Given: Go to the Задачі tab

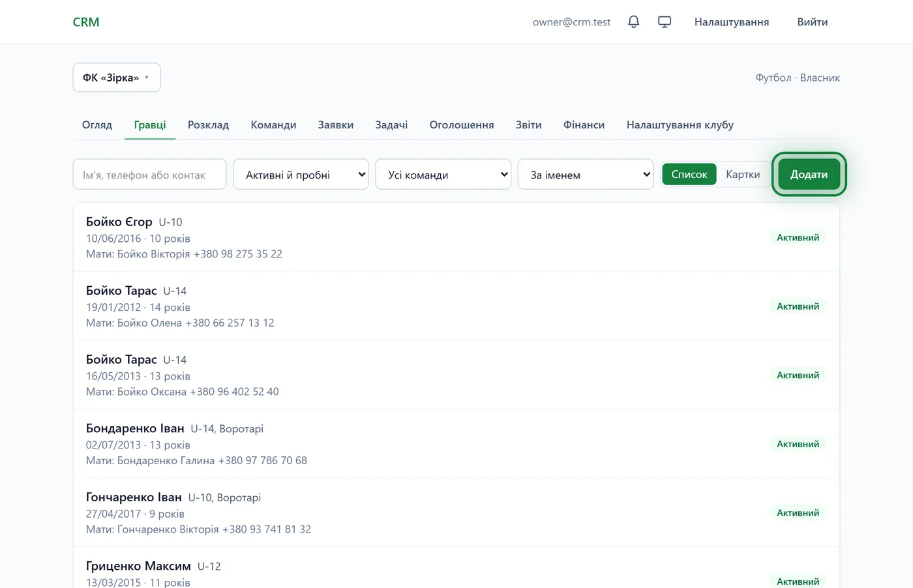Looking at the screenshot, I should click(391, 125).
